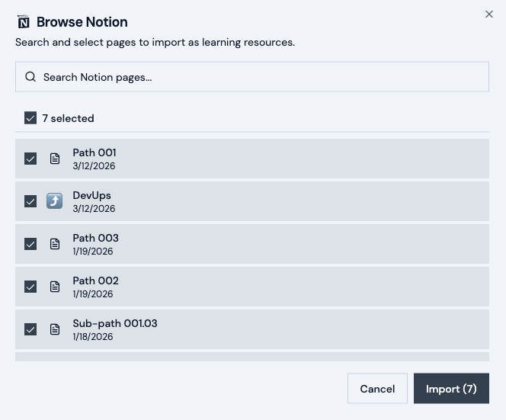Focus the Search Notion pages field

(259, 77)
